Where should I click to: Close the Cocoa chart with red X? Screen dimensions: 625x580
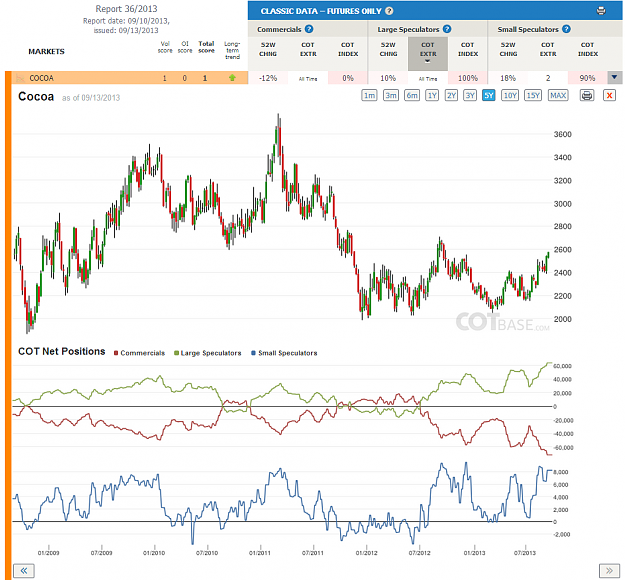(609, 96)
